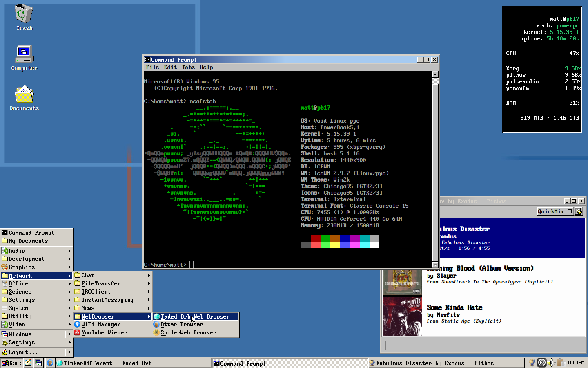Open the Trash desktop icon
Viewport: 588px width, 368px height.
[x=24, y=17]
